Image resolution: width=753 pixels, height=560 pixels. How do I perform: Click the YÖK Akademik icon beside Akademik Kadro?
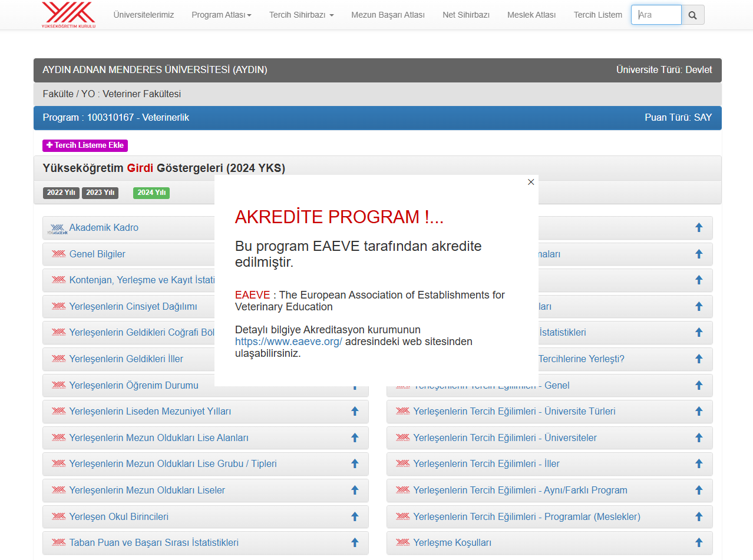pyautogui.click(x=58, y=228)
